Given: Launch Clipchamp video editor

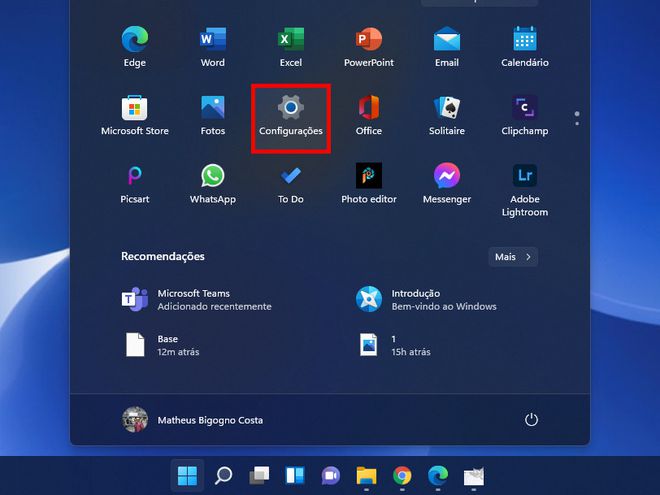Looking at the screenshot, I should pyautogui.click(x=525, y=115).
